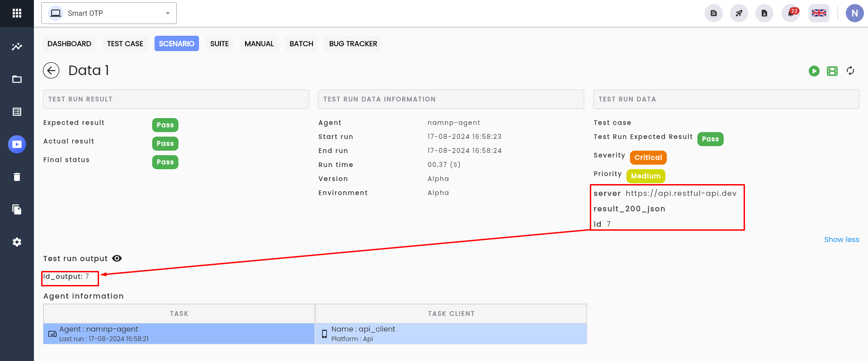Click the TASK CLIENT column header

click(451, 313)
